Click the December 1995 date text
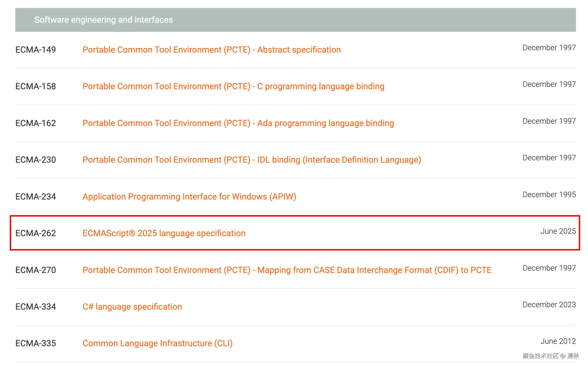588x368 pixels. 549,195
